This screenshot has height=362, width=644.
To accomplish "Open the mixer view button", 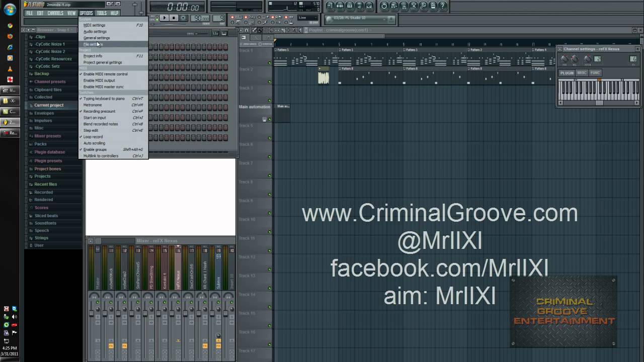I will click(369, 6).
